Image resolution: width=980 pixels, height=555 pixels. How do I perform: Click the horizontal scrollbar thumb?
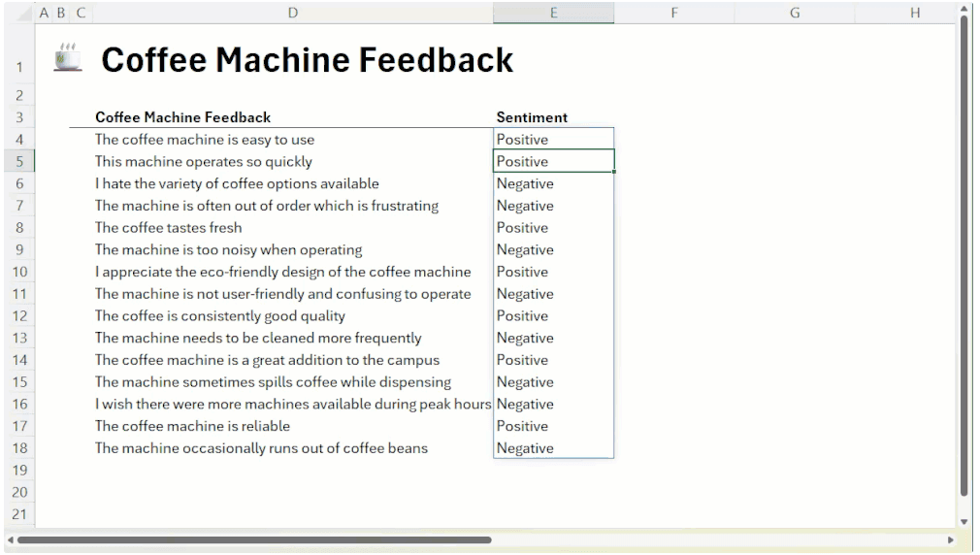coord(254,540)
